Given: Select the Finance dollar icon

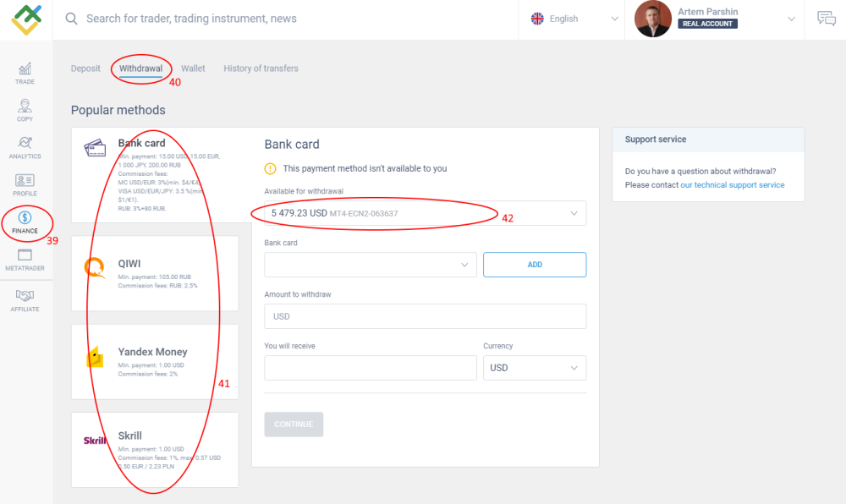Looking at the screenshot, I should tap(25, 218).
